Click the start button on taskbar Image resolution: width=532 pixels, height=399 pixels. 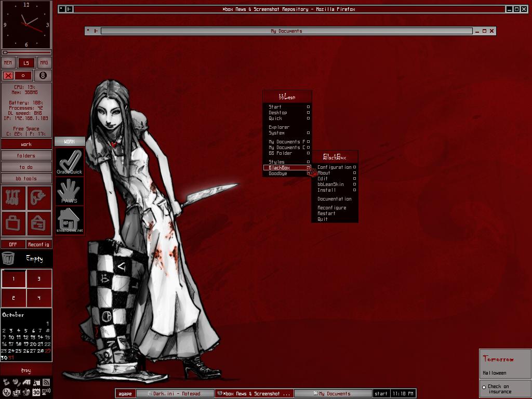(x=381, y=394)
